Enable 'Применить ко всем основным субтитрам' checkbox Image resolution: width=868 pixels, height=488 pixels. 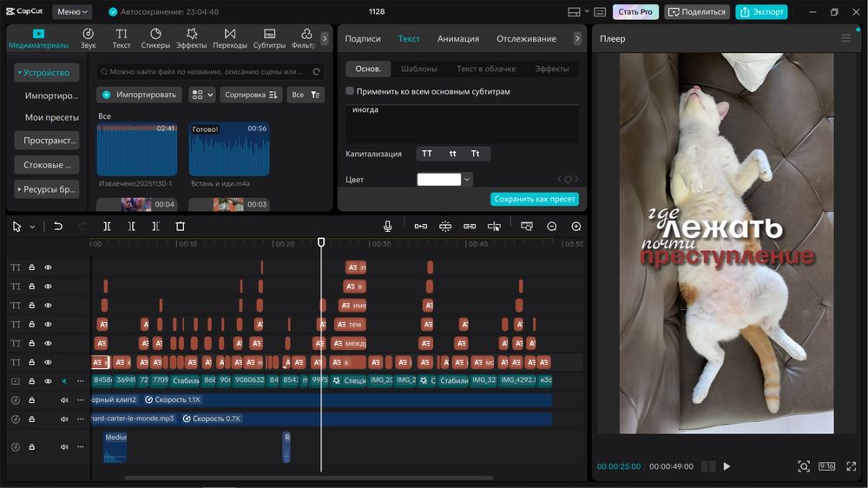tap(350, 91)
